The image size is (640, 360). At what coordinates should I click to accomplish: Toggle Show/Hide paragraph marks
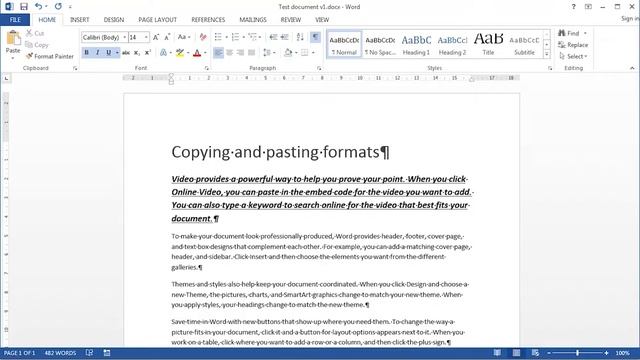pos(315,37)
